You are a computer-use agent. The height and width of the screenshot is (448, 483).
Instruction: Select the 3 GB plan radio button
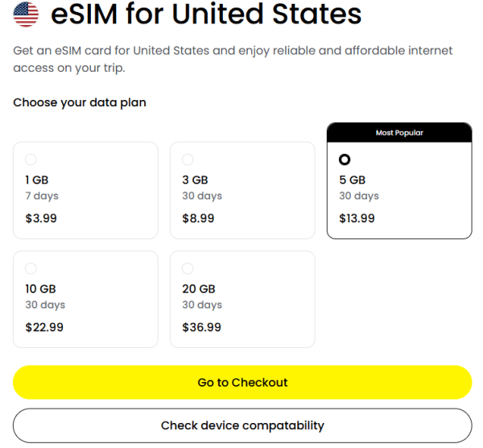(188, 160)
